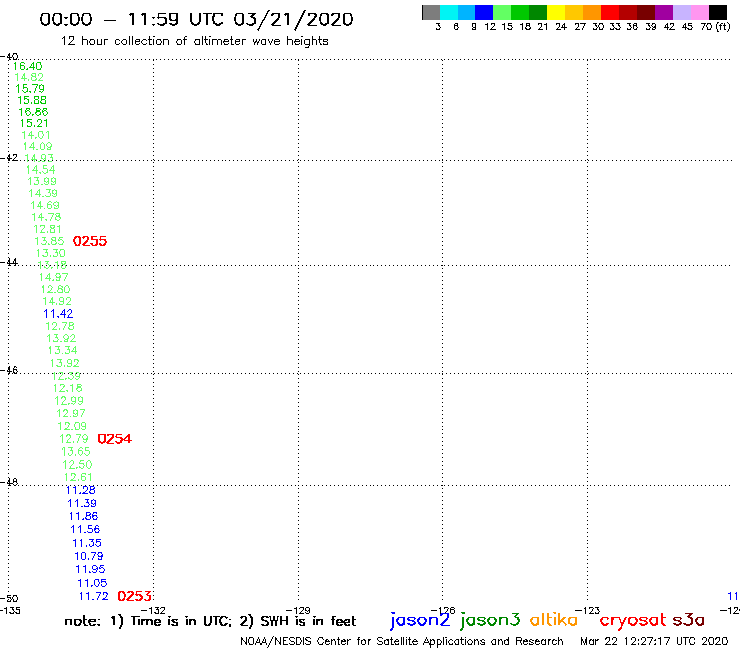
Task: Click the gray swatch in the color legend
Action: tap(431, 12)
